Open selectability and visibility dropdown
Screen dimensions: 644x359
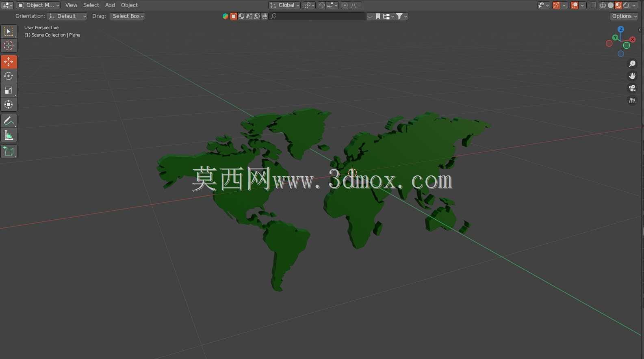543,5
